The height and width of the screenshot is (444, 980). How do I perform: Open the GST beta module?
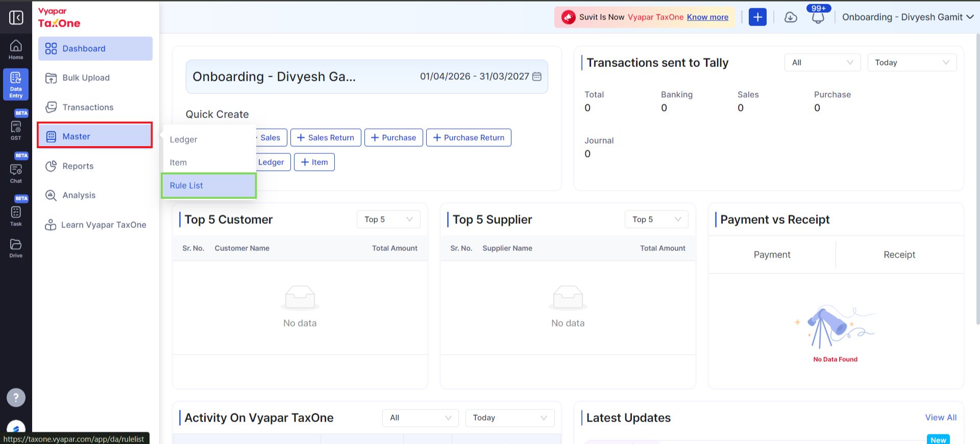click(16, 130)
